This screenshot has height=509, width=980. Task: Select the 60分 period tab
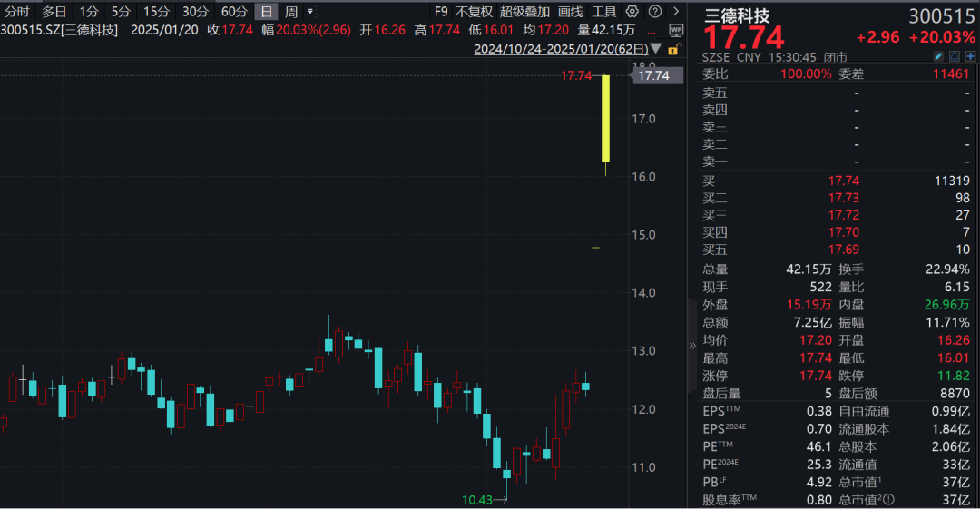point(234,11)
